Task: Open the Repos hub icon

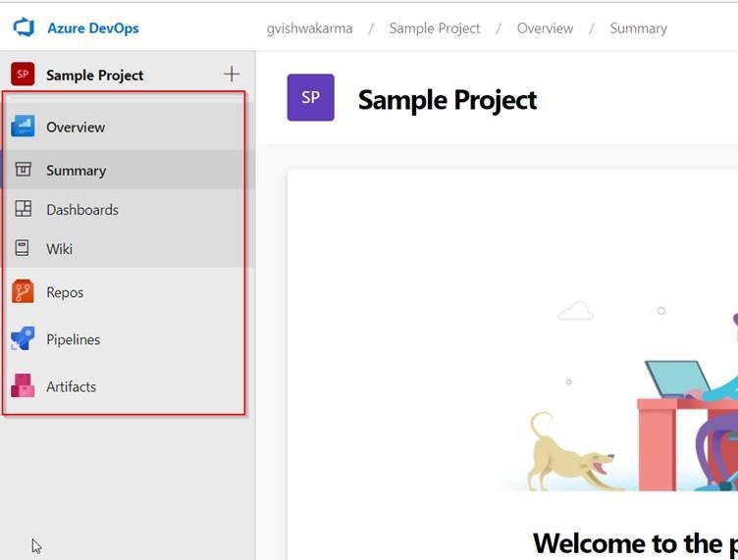Action: (x=23, y=291)
